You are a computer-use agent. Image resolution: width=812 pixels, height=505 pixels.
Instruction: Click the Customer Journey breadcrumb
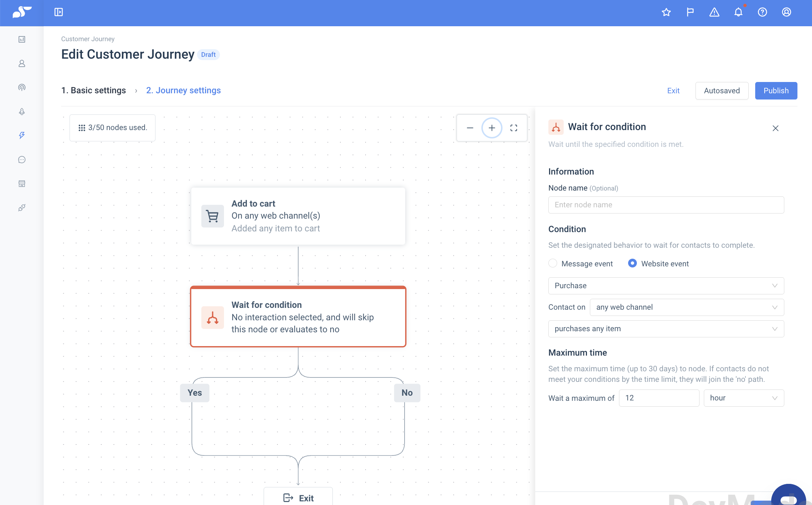point(88,39)
